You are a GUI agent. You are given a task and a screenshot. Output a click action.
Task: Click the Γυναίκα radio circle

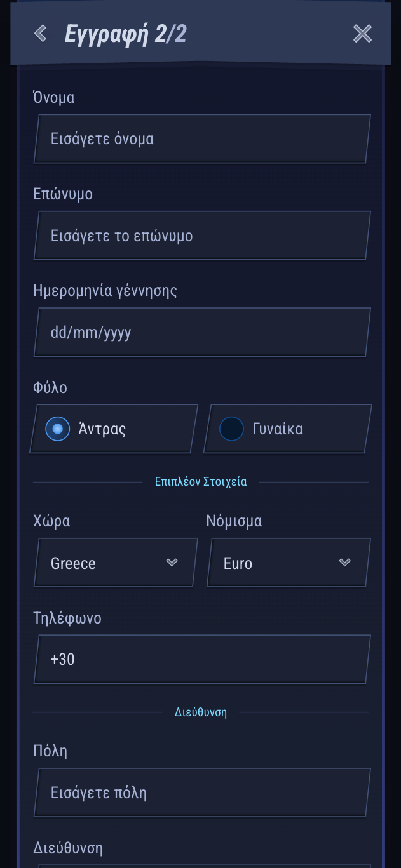pos(231,429)
